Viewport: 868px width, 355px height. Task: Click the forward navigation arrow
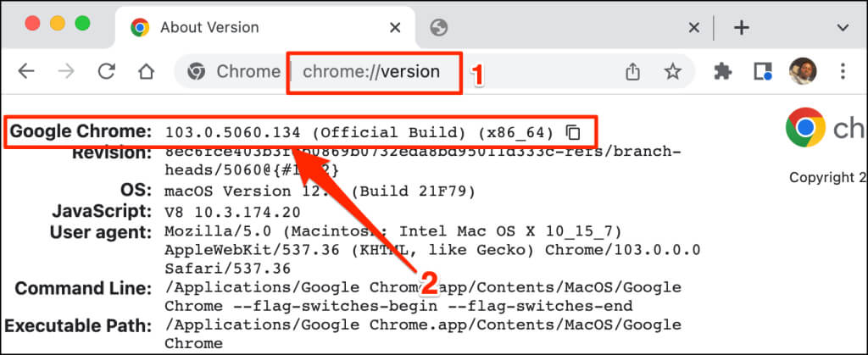pyautogui.click(x=67, y=72)
